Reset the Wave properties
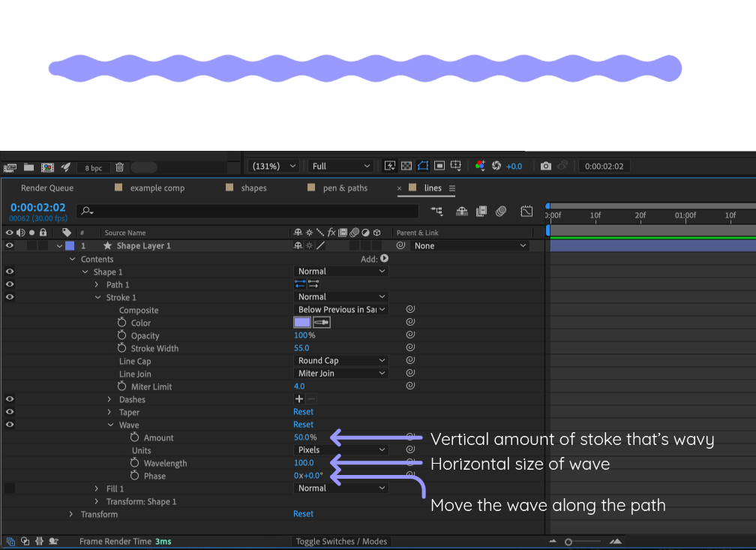 [x=303, y=424]
